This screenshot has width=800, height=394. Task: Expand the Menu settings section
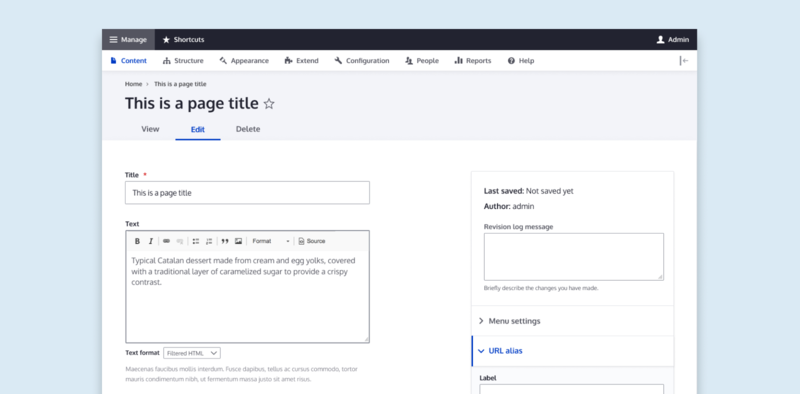[x=572, y=321]
